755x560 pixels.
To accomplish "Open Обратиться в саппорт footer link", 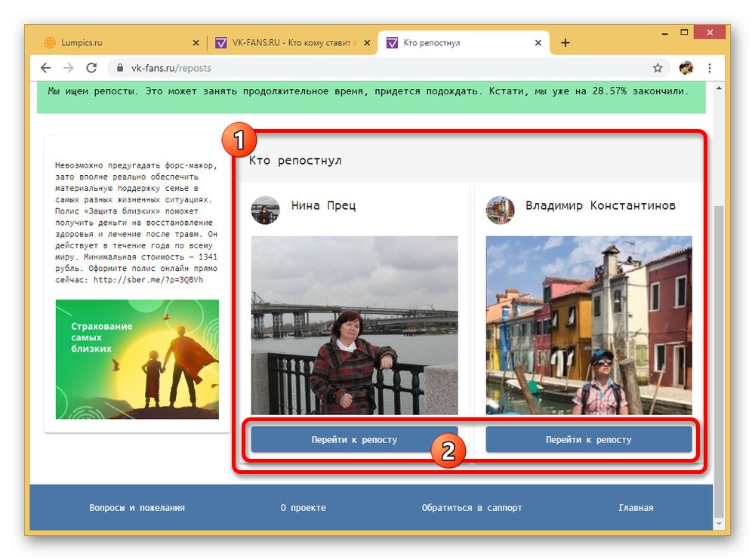I will point(472,507).
